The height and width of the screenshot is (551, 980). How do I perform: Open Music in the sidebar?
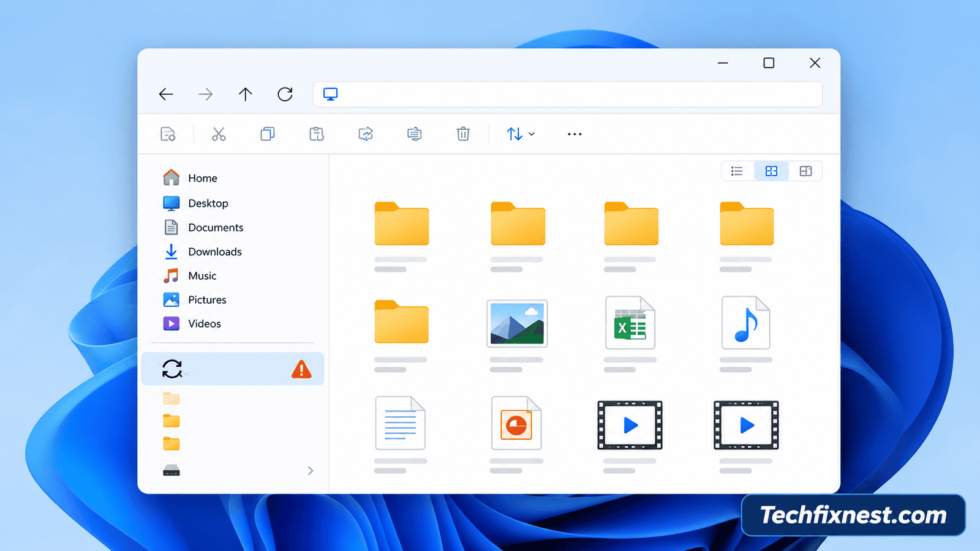click(189, 275)
